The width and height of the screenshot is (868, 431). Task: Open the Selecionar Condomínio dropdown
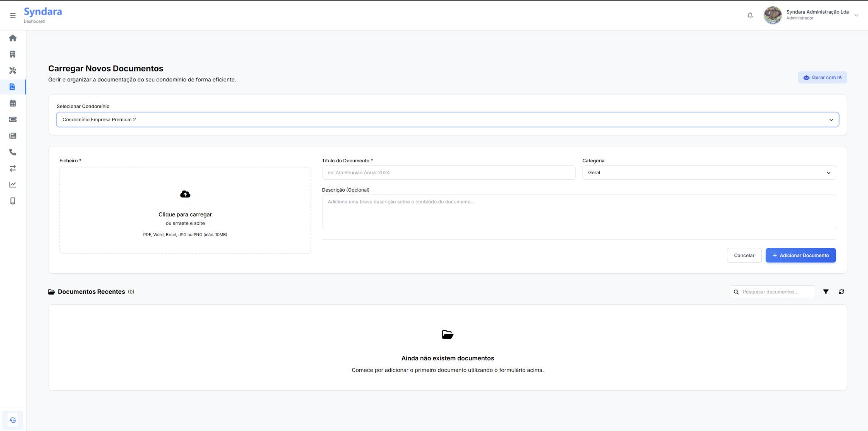[447, 120]
